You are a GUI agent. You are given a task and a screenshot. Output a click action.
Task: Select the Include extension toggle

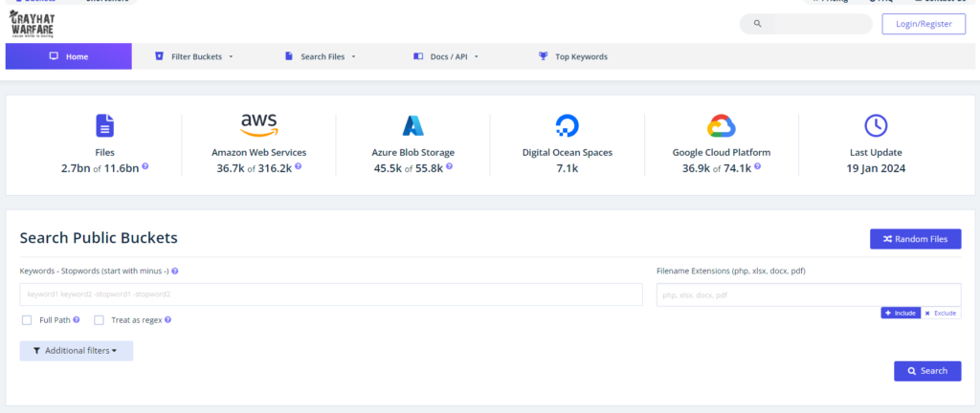(901, 314)
